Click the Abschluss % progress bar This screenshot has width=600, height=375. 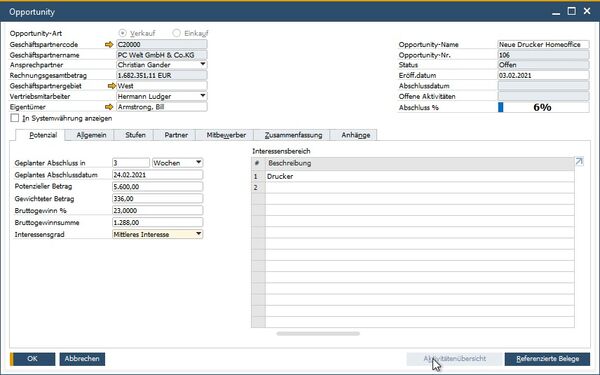click(543, 108)
